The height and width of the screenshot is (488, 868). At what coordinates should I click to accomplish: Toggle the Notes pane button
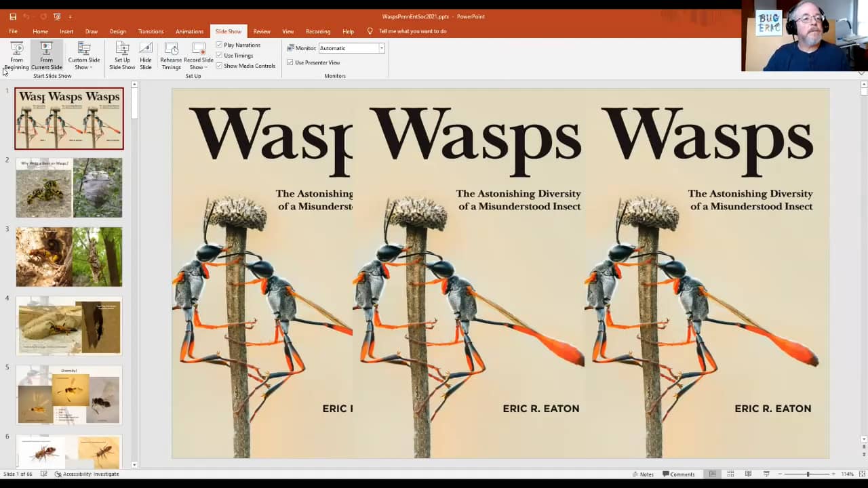[643, 474]
